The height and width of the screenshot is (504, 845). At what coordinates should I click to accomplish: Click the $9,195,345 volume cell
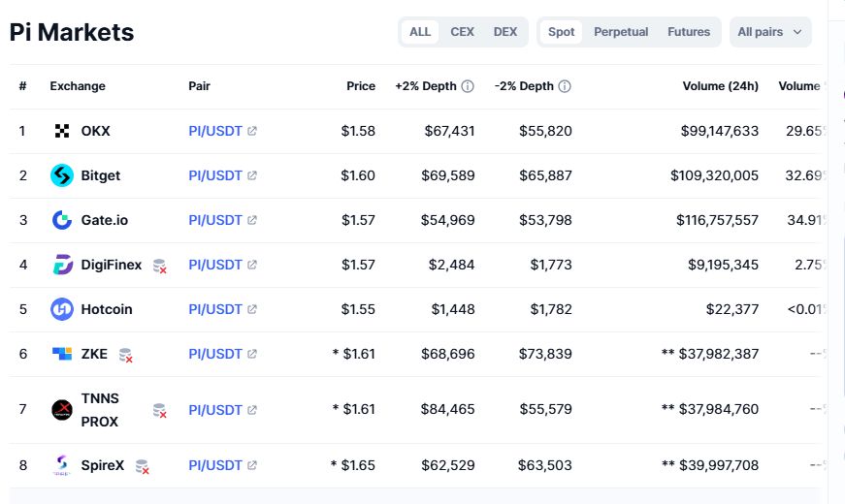coord(723,265)
